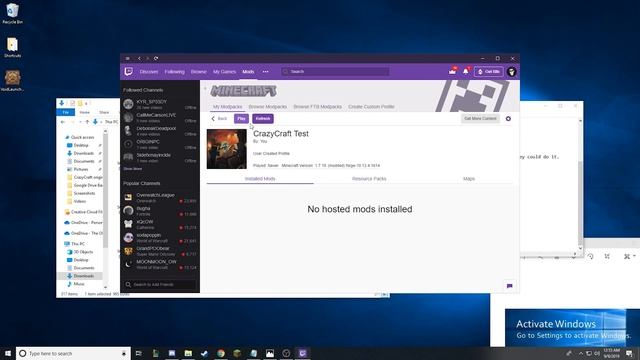This screenshot has height=360, width=640.
Task: Open sodapoppin popular channel
Action: pos(160,238)
